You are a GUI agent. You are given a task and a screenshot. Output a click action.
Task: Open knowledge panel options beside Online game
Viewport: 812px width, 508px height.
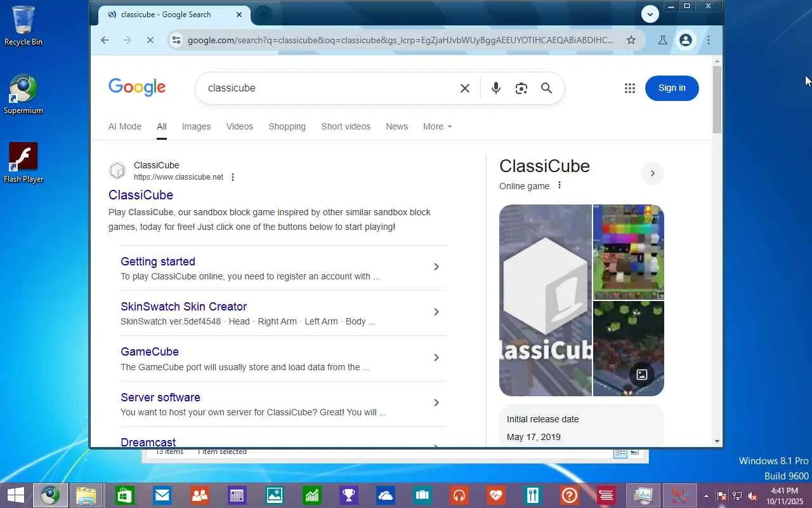[559, 185]
